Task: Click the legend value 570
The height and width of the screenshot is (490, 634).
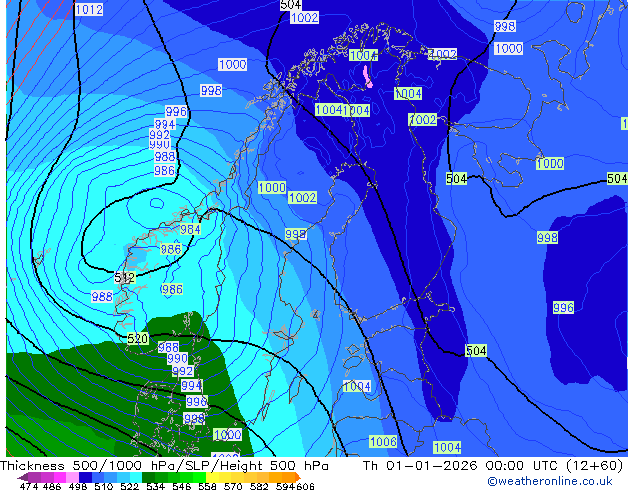Action: [x=233, y=486]
